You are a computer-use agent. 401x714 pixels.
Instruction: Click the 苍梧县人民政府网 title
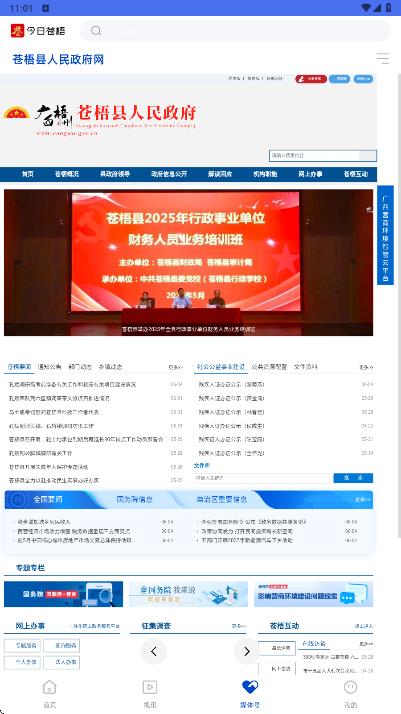(58, 59)
